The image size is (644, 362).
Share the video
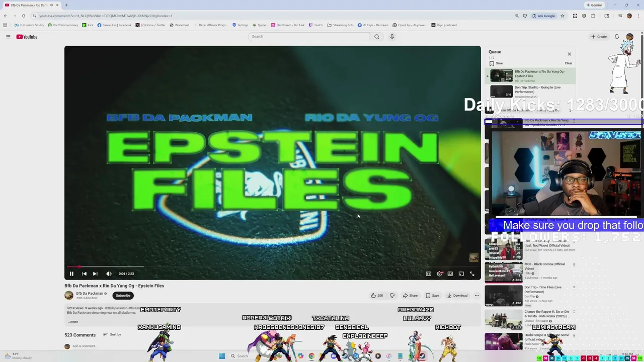click(410, 296)
